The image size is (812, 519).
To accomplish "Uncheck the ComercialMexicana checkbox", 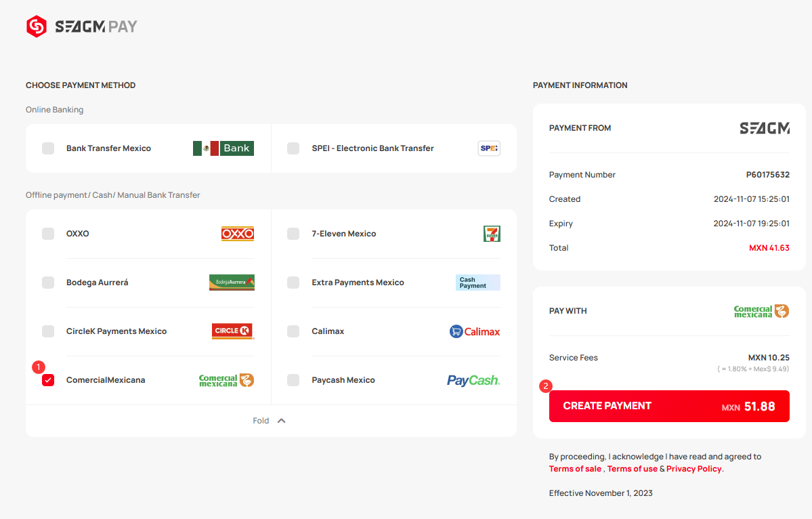I will [x=48, y=380].
